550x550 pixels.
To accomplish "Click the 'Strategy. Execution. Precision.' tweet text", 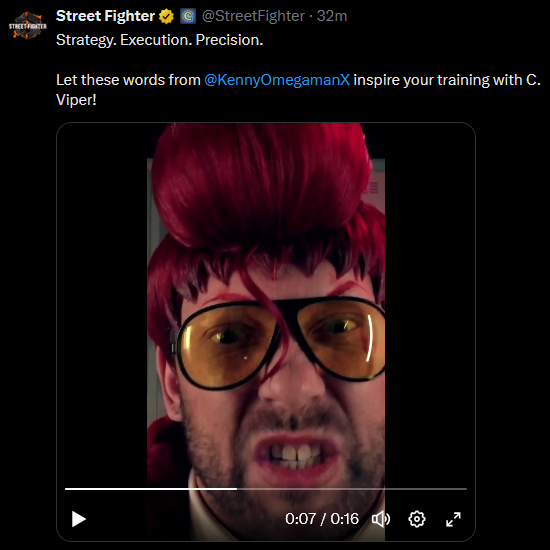I will coord(160,40).
